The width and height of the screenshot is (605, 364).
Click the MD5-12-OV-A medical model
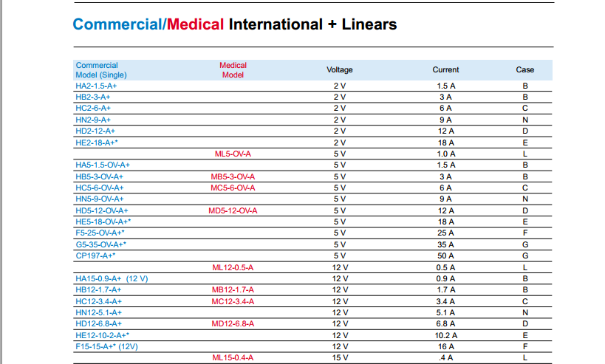coord(233,210)
